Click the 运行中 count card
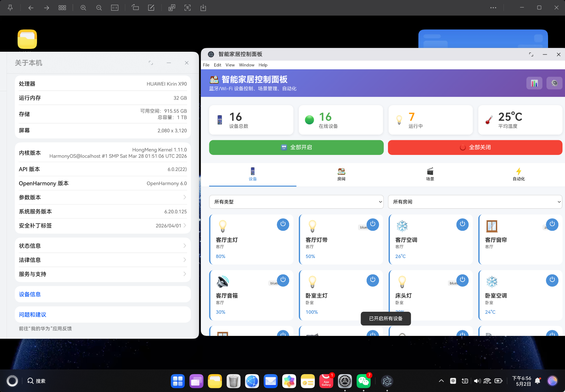565x392 pixels. click(x=430, y=120)
